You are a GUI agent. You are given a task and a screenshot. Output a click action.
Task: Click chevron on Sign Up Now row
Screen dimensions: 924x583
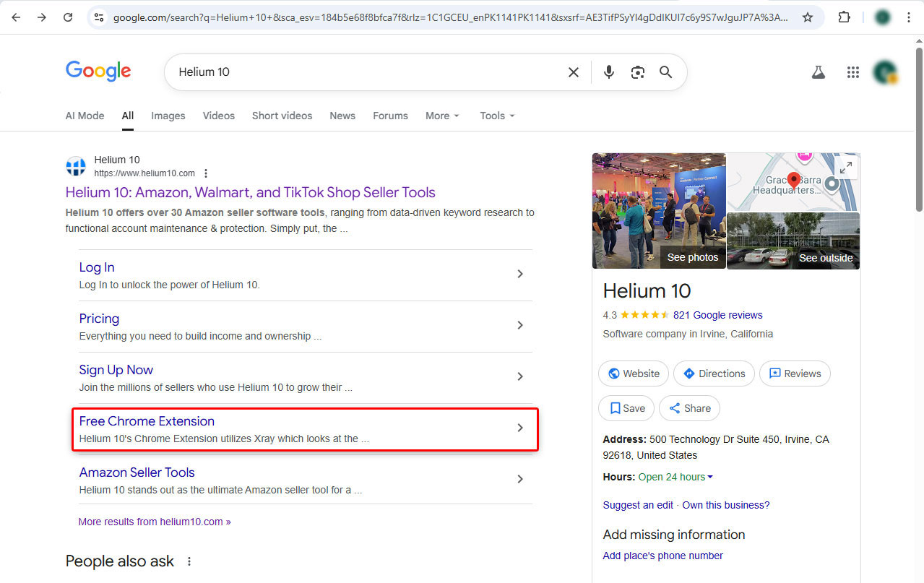(520, 376)
